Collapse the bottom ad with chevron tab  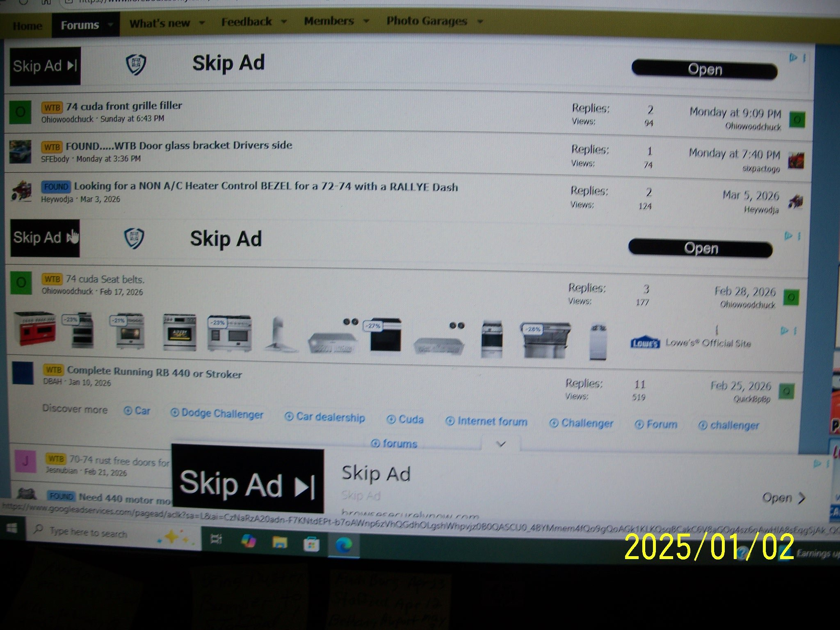(501, 444)
